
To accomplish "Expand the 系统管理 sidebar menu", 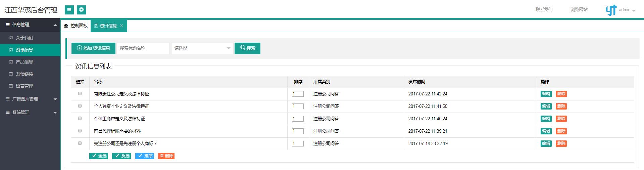I will pyautogui.click(x=30, y=112).
